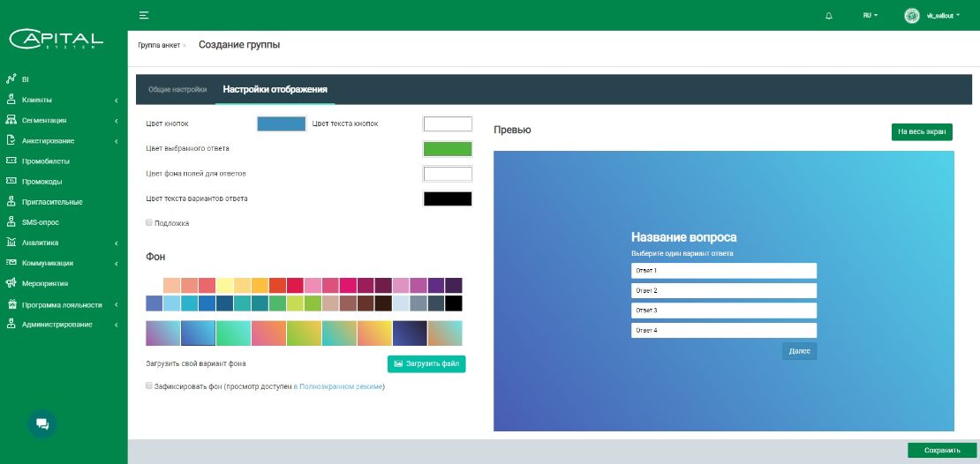Open the Цвет текста кнопок swatch
Image resolution: width=980 pixels, height=464 pixels.
click(448, 123)
